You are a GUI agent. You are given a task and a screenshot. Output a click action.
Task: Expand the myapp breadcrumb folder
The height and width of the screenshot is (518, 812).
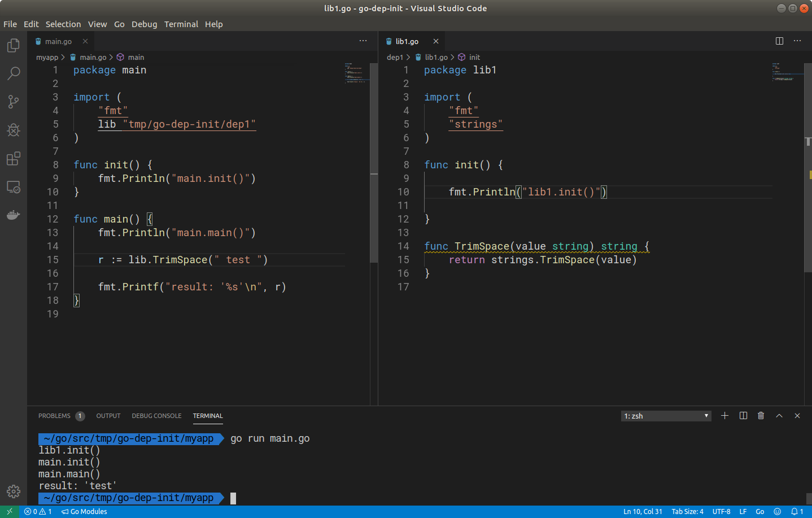pyautogui.click(x=47, y=57)
